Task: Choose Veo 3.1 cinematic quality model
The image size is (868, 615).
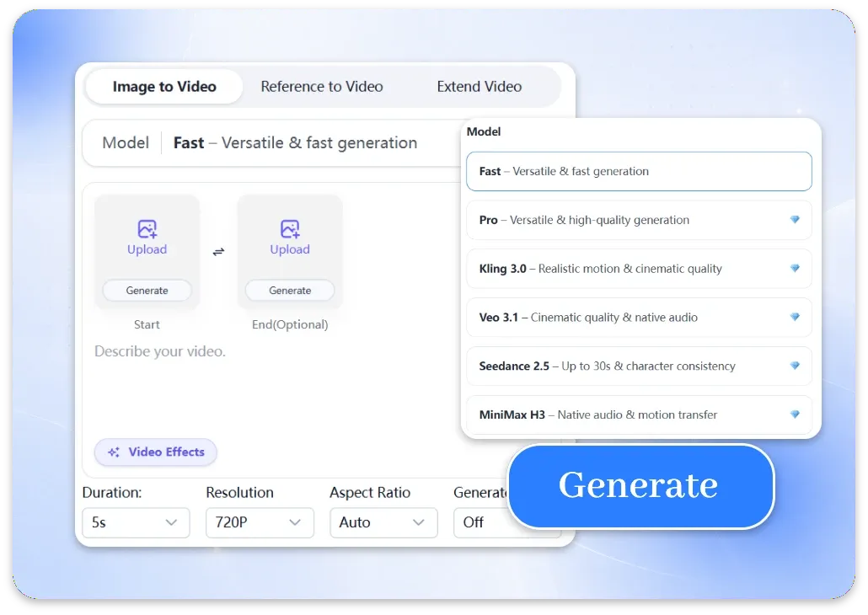Action: pyautogui.click(x=639, y=318)
